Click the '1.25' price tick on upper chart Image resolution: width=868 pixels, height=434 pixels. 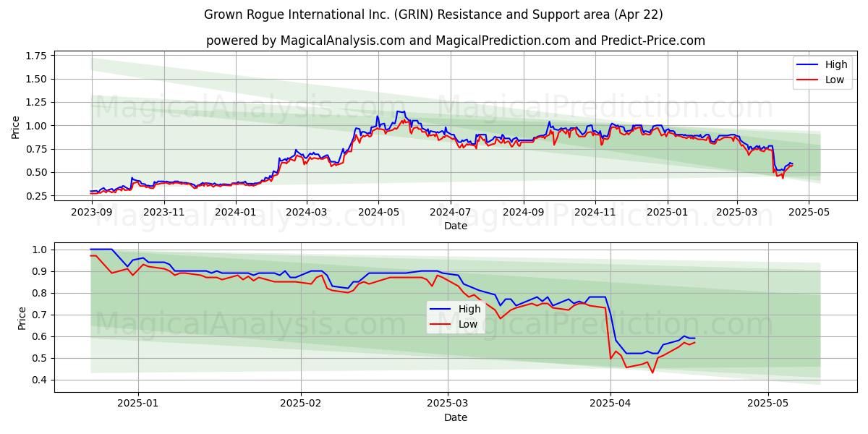click(x=37, y=103)
